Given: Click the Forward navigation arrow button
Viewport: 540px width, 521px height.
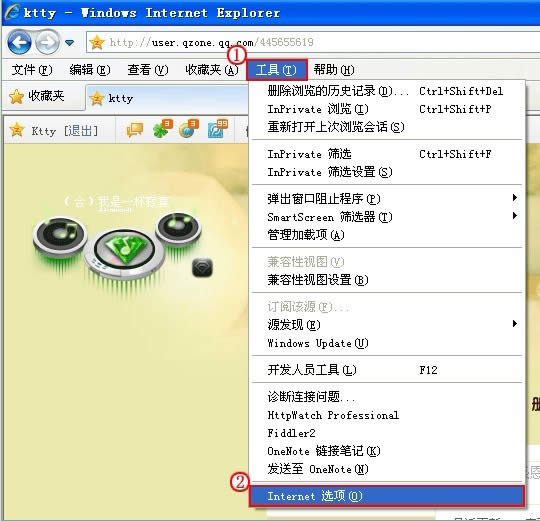Looking at the screenshot, I should pyautogui.click(x=48, y=43).
